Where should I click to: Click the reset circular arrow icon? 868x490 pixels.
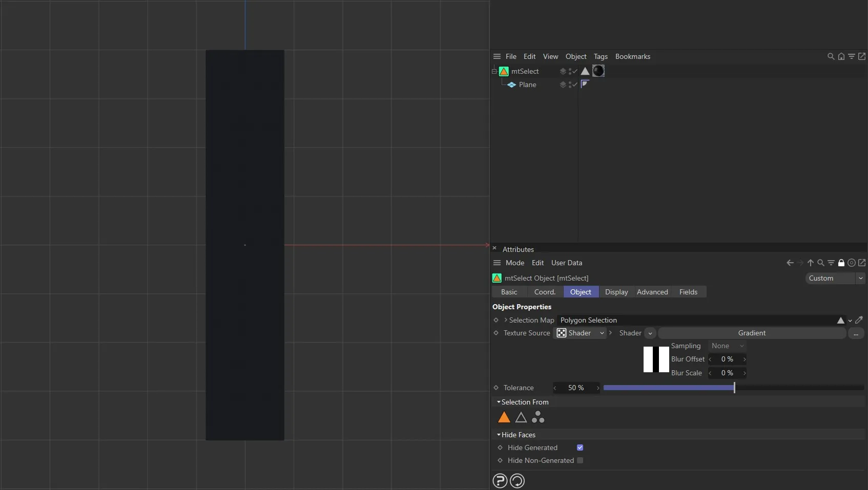517,480
